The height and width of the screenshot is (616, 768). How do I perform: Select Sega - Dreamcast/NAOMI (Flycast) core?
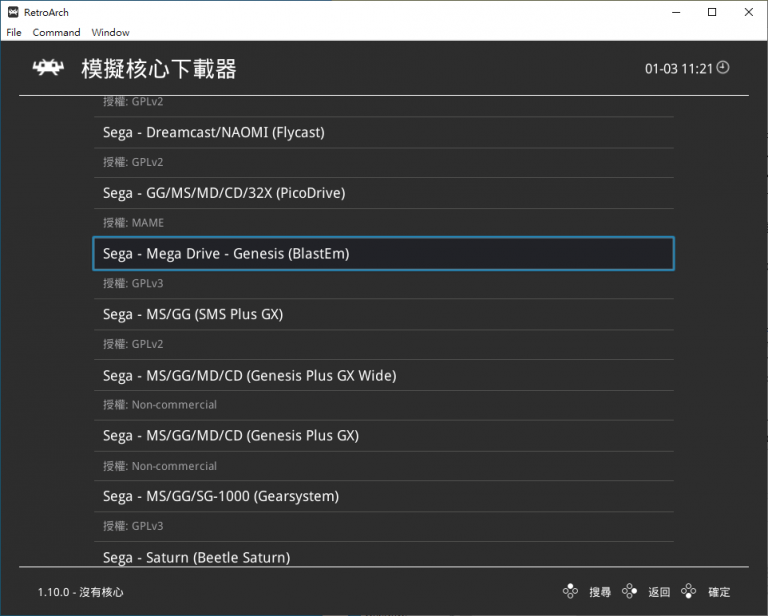(x=384, y=132)
